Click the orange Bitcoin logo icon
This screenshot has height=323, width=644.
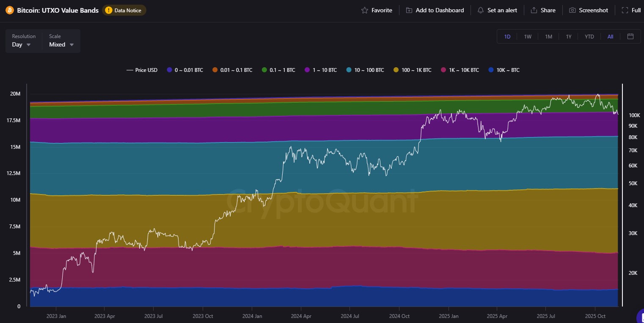[x=10, y=10]
